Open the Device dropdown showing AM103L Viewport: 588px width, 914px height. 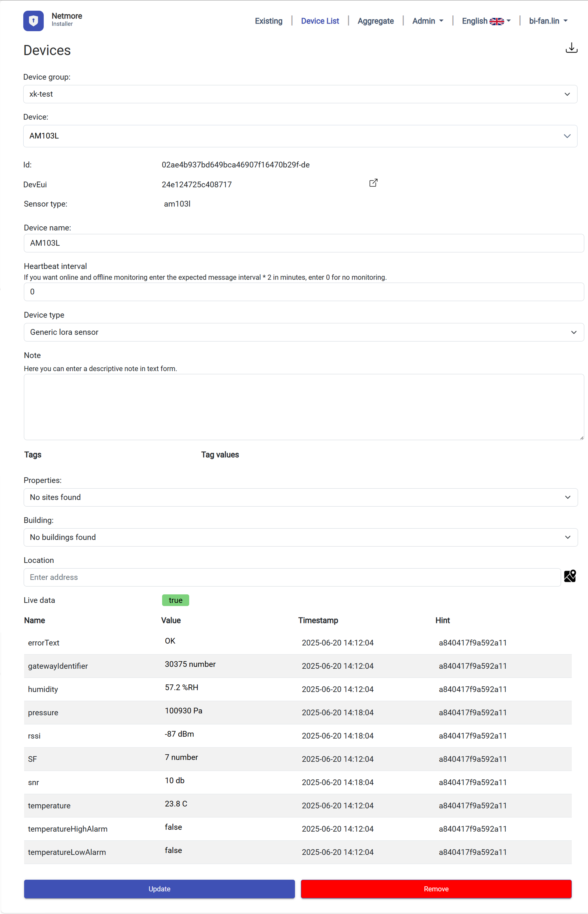pyautogui.click(x=300, y=136)
